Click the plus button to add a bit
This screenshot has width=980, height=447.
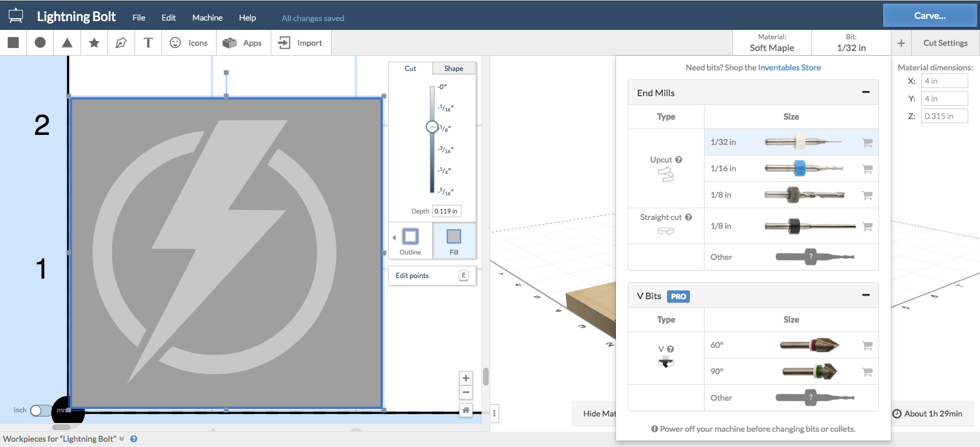tap(901, 43)
